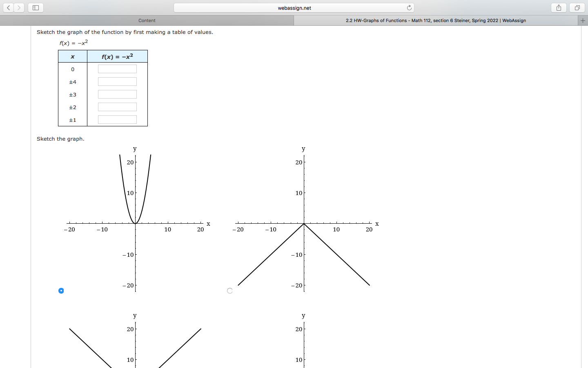This screenshot has width=588, height=368.
Task: Switch to the Content tab
Action: [147, 20]
